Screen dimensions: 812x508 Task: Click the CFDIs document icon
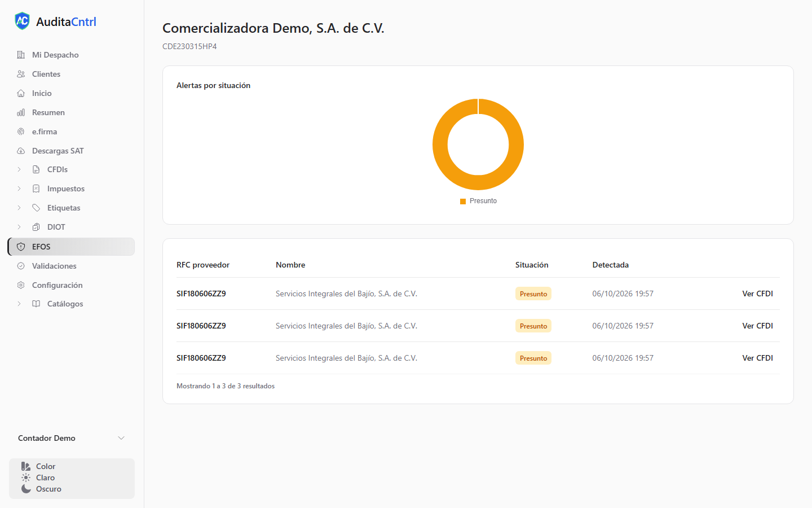[x=36, y=169]
